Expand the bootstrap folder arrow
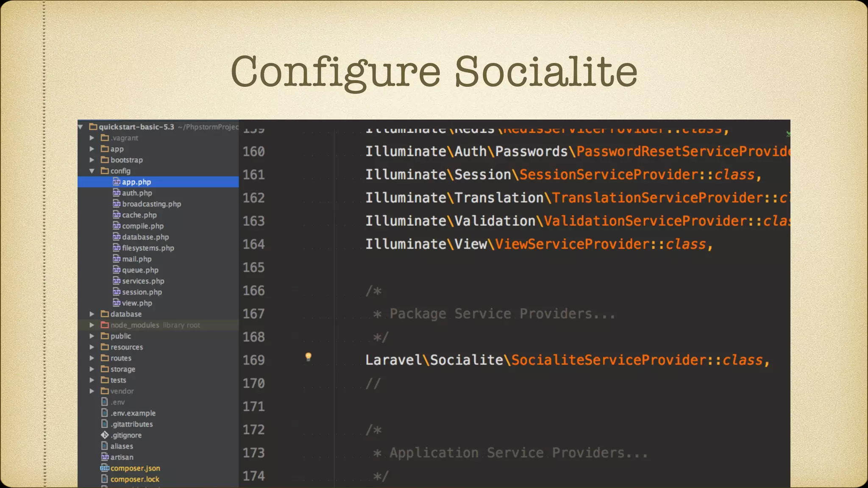 [x=92, y=160]
